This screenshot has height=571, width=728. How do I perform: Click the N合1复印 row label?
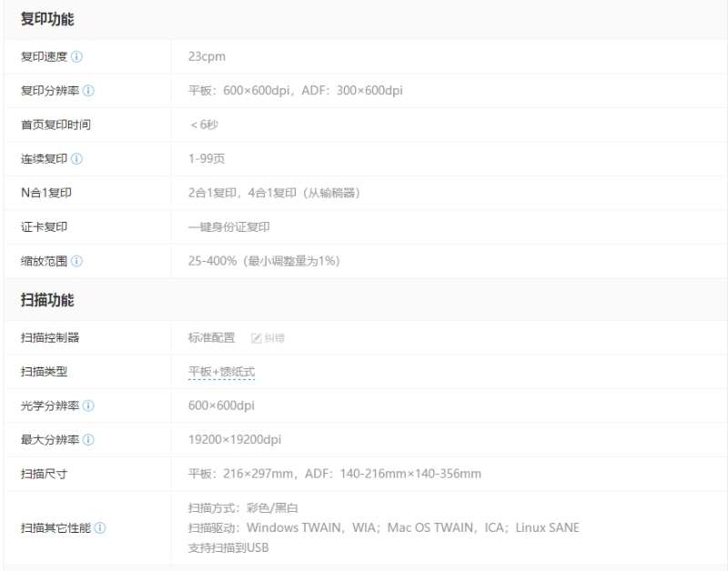pyautogui.click(x=45, y=193)
